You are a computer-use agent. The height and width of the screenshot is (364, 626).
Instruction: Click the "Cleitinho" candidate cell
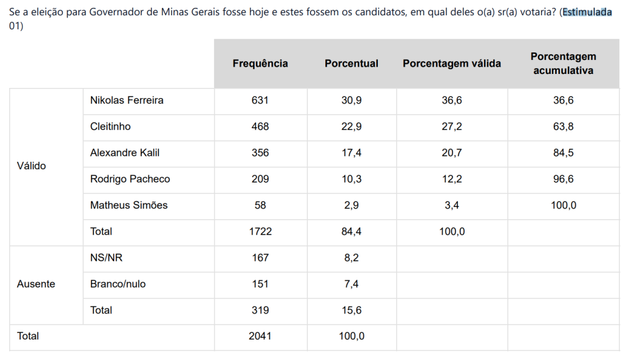click(x=110, y=126)
